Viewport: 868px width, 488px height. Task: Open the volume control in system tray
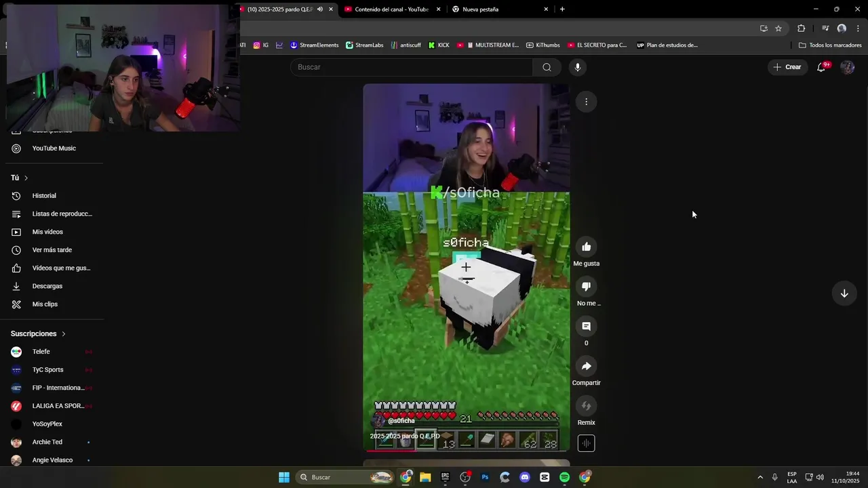click(x=820, y=477)
